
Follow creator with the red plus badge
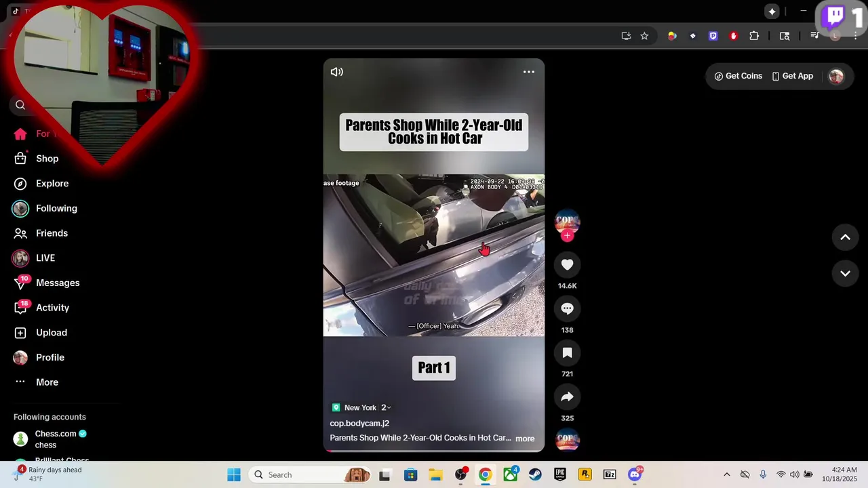tap(568, 236)
